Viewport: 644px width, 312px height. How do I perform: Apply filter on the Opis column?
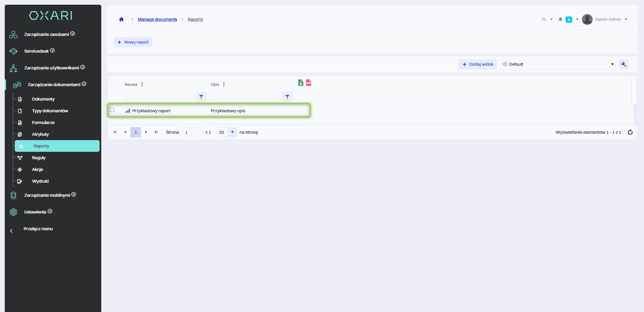(287, 97)
